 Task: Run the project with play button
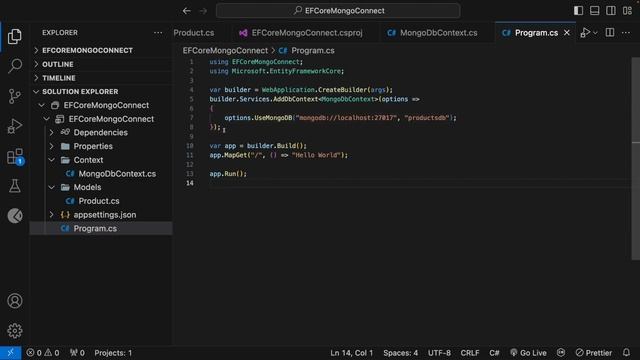585,33
